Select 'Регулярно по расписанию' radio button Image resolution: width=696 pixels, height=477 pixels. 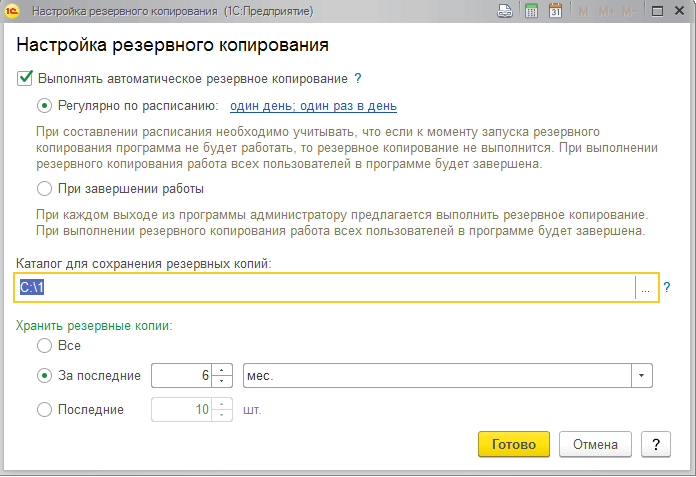44,106
